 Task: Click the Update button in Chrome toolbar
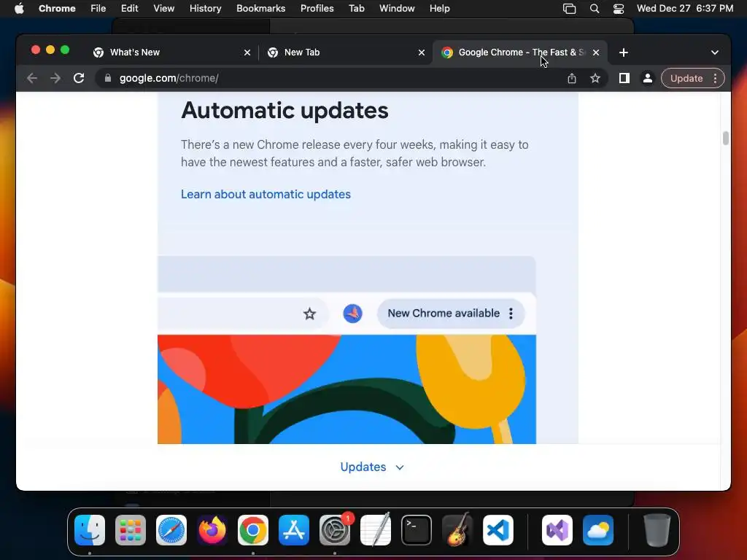(x=693, y=78)
